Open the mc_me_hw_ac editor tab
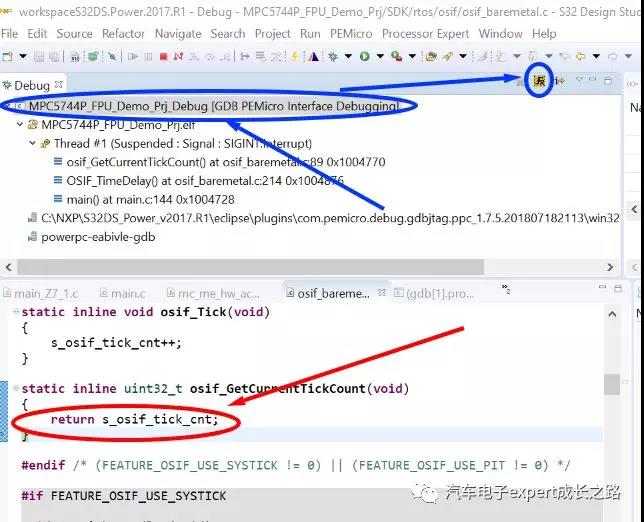 (217, 293)
